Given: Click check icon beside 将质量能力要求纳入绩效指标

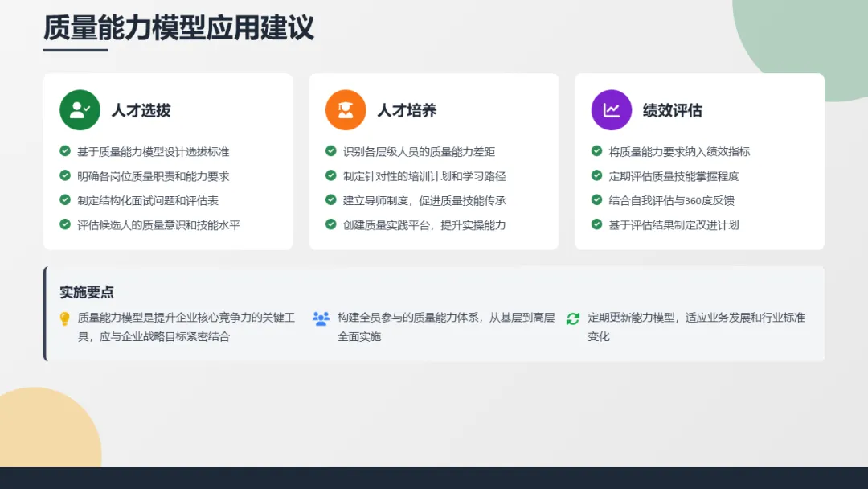Looking at the screenshot, I should pos(596,151).
